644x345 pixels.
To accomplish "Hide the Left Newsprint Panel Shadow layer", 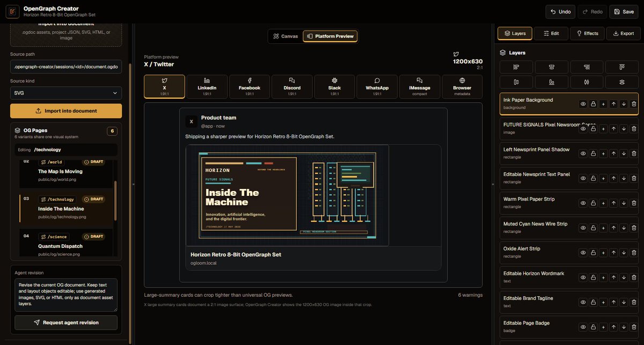I will [583, 153].
